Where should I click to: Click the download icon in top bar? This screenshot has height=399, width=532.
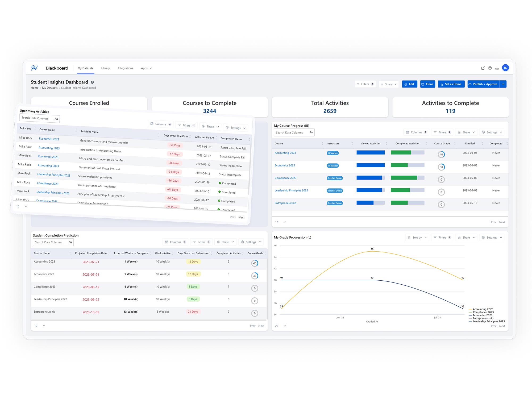coord(497,68)
